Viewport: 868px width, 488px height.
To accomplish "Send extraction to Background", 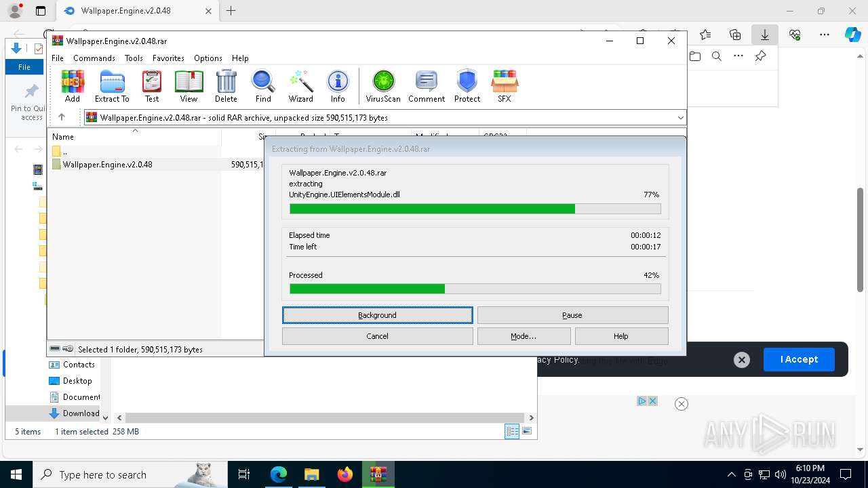I will 377,315.
